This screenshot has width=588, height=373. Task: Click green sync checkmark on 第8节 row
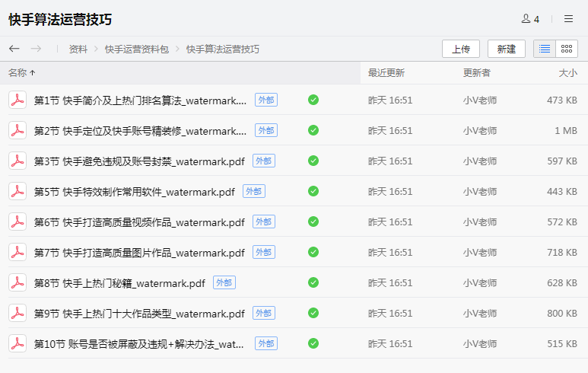coord(313,282)
